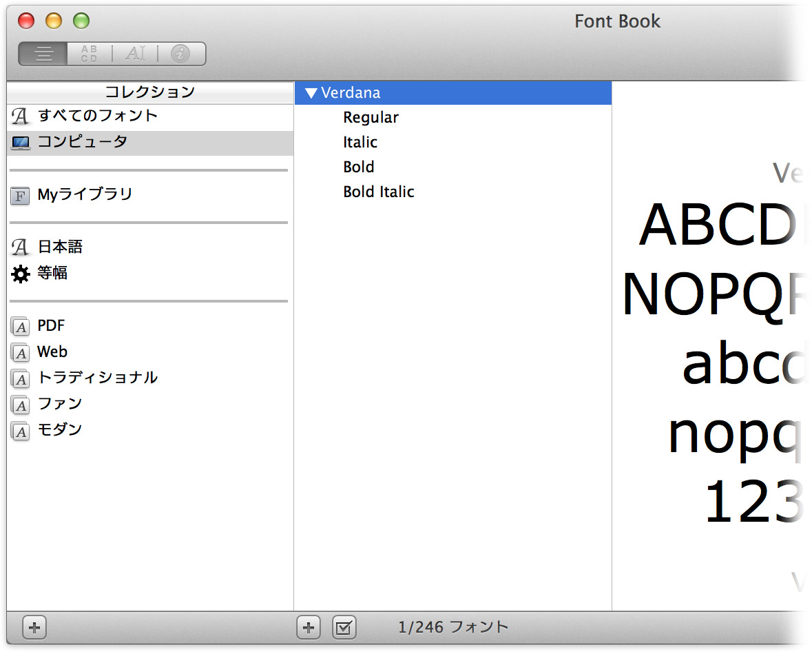Switch to repertoire ABCD preview mode
This screenshot has height=652, width=812.
[x=89, y=53]
